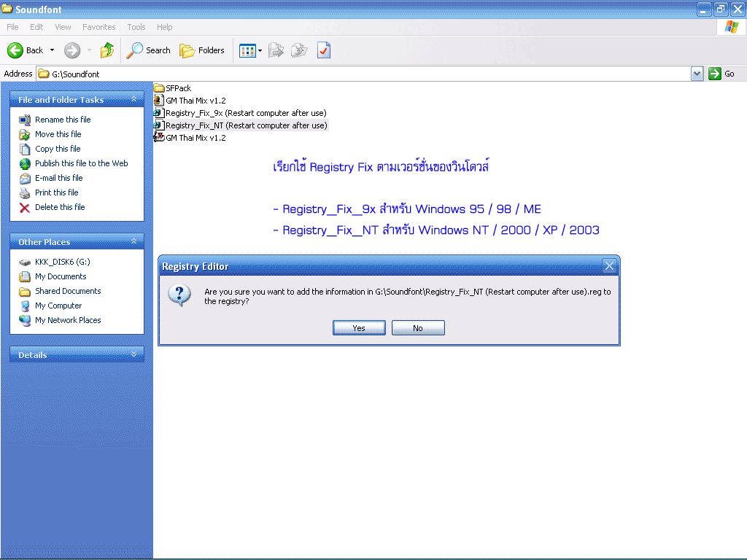Open My Computer link
The height and width of the screenshot is (560, 747).
pyautogui.click(x=58, y=306)
